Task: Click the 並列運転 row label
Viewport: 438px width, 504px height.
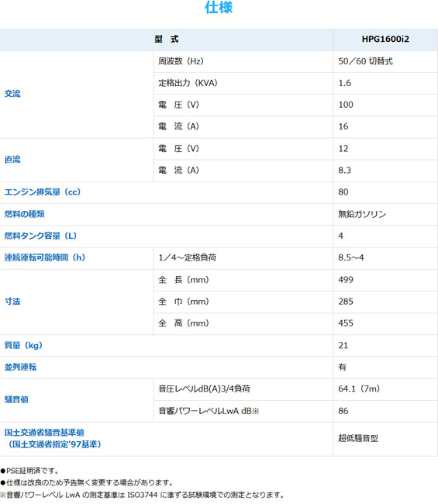Action: point(21,367)
